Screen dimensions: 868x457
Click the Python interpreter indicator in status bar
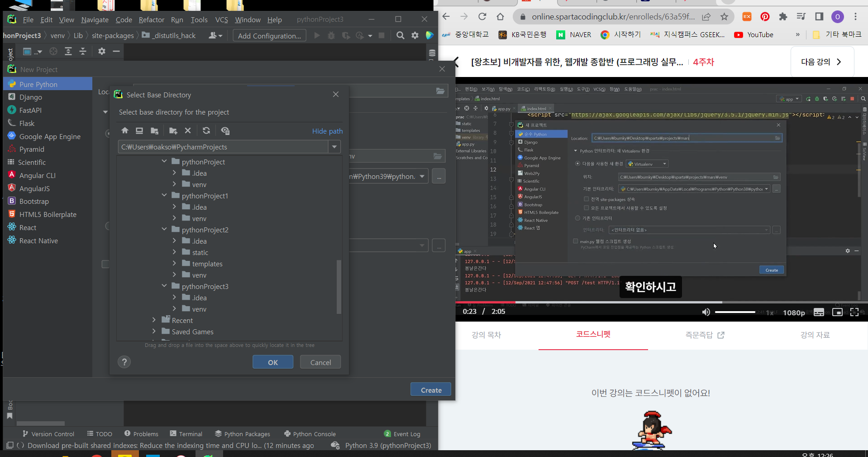(x=388, y=446)
